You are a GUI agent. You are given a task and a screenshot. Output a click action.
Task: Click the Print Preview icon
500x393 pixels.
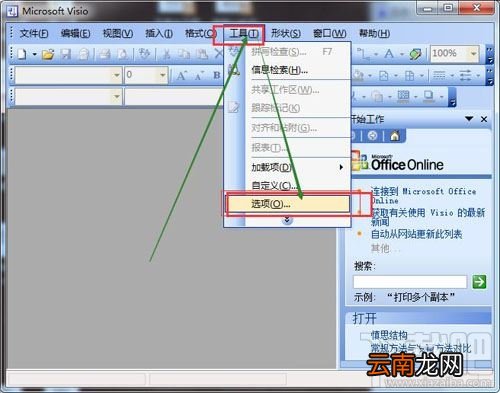pyautogui.click(x=123, y=54)
